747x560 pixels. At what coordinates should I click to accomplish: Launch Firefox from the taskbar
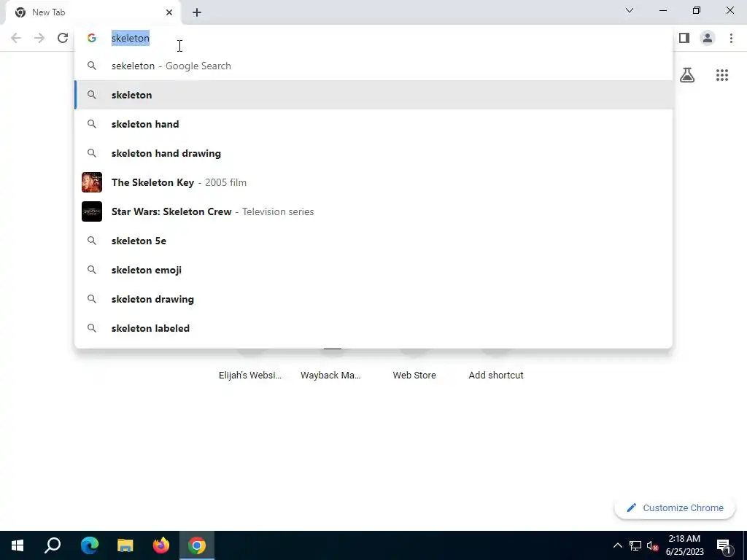(x=161, y=545)
